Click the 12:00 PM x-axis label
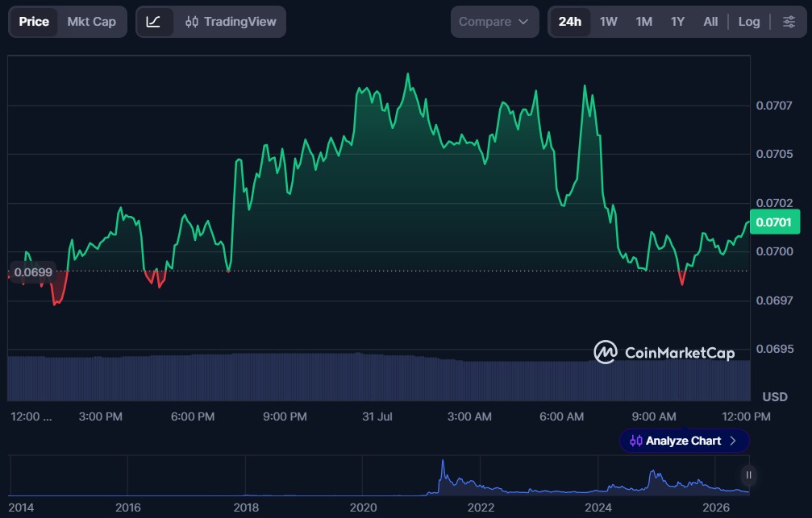The width and height of the screenshot is (812, 518). pos(746,416)
